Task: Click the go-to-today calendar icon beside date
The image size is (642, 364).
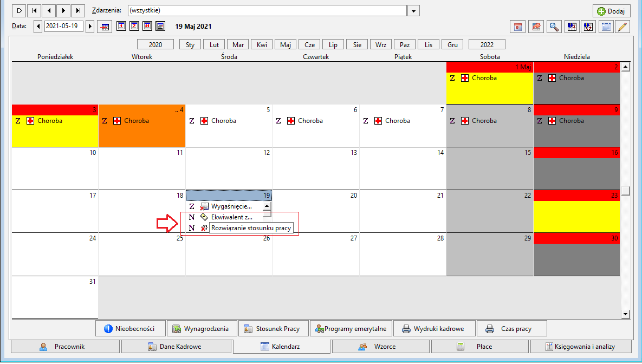Action: tap(105, 27)
